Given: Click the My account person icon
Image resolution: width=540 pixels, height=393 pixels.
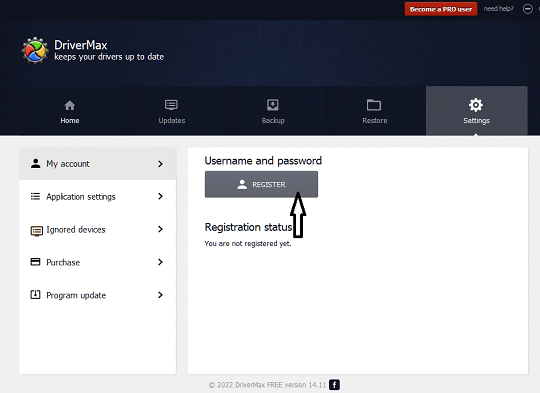Looking at the screenshot, I should click(x=35, y=163).
